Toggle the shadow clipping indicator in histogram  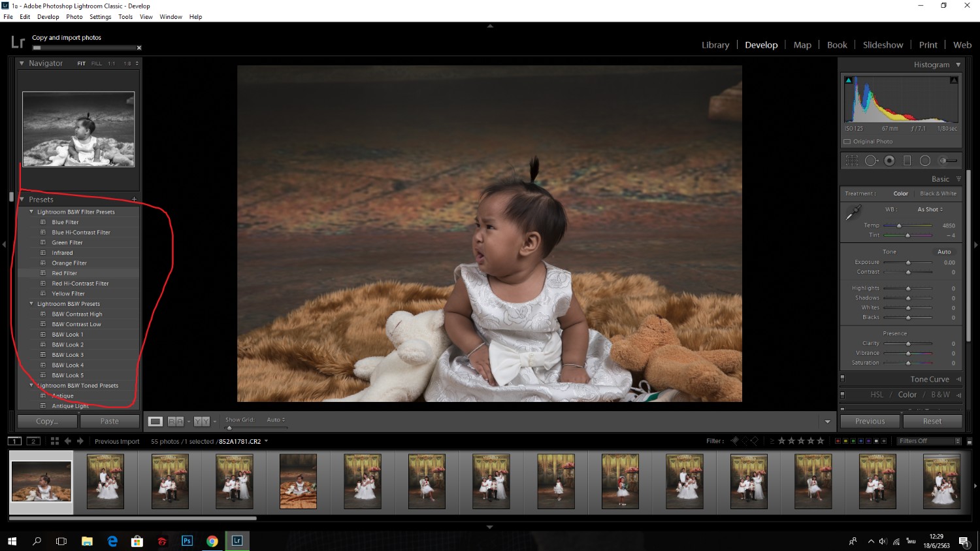click(x=849, y=80)
